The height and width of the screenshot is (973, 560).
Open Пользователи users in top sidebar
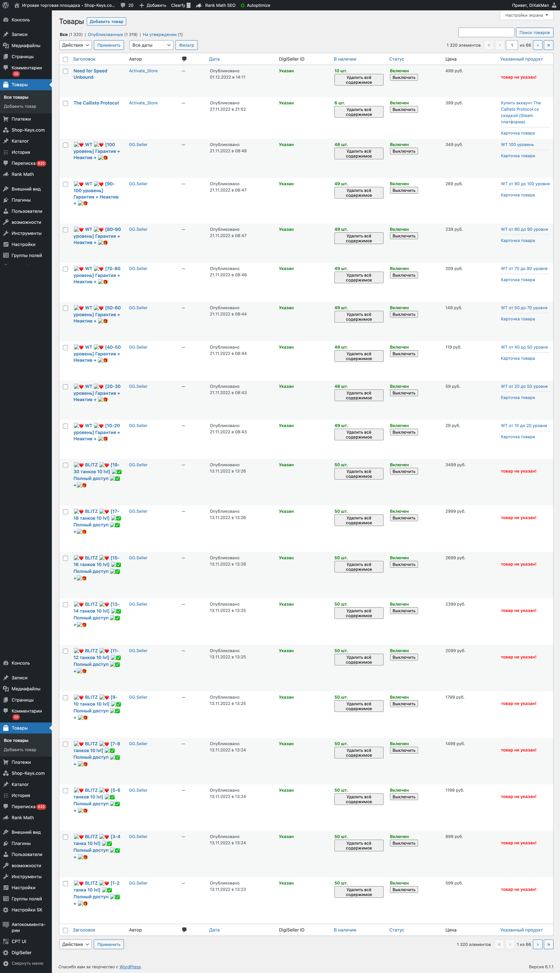coord(26,211)
